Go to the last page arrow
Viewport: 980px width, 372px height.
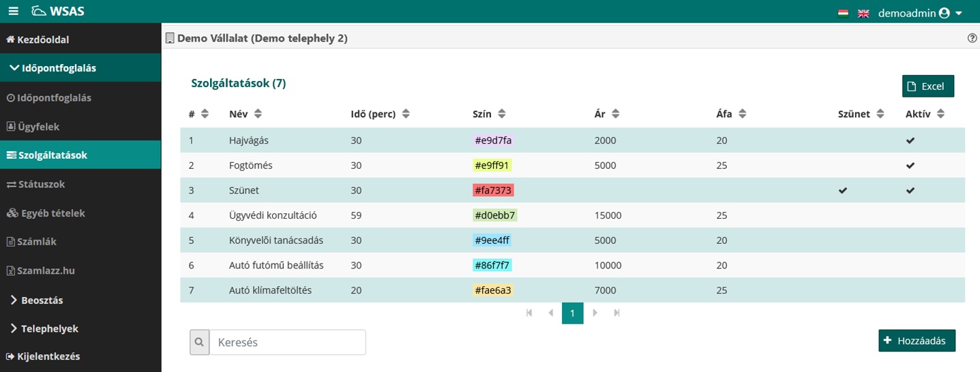(x=617, y=313)
